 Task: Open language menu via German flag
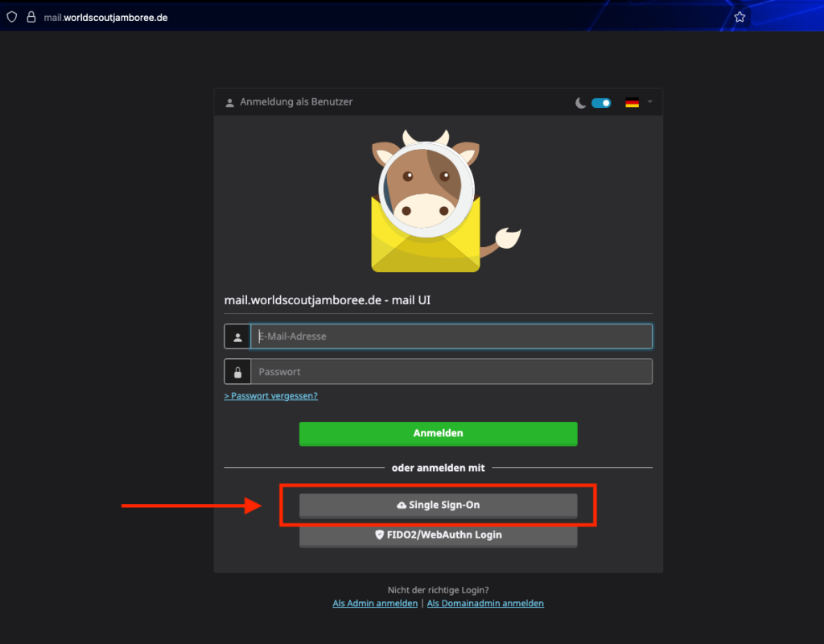[632, 103]
